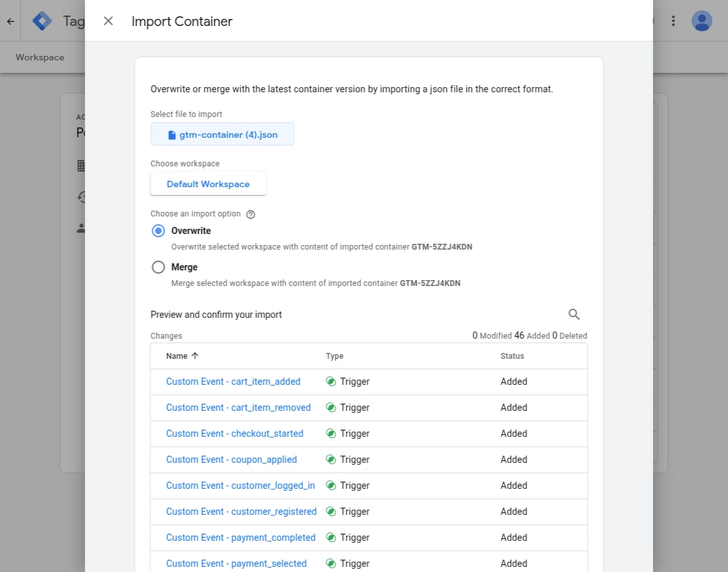Click Trigger type text in coupon_applied row

355,460
